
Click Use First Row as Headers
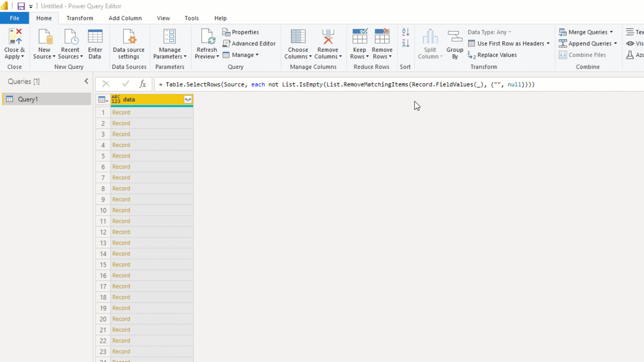click(x=509, y=43)
